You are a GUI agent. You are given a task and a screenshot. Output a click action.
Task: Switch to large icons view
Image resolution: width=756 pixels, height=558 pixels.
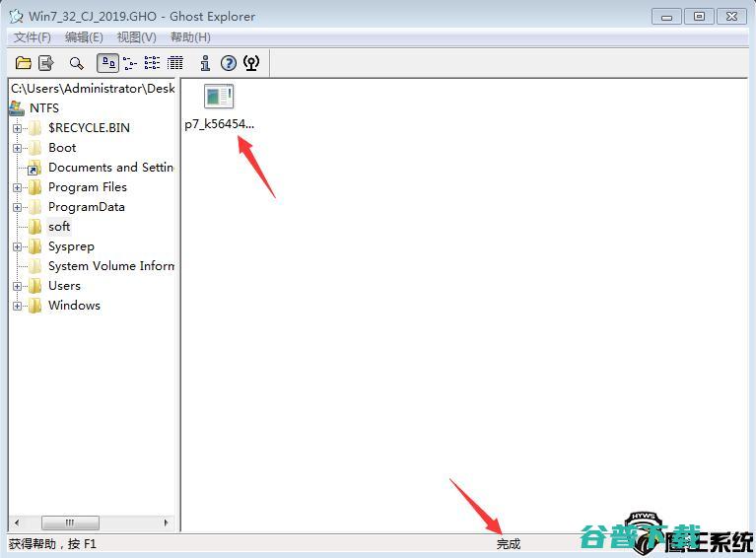pos(107,63)
